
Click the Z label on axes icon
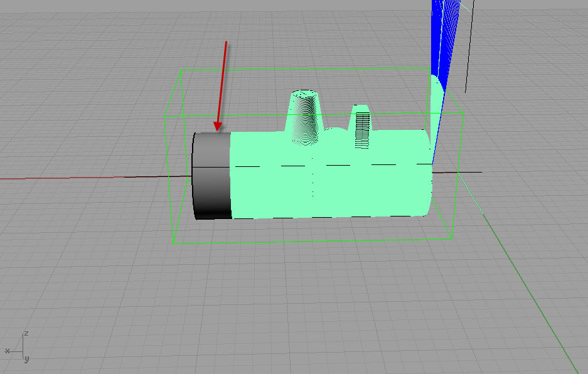pyautogui.click(x=25, y=333)
